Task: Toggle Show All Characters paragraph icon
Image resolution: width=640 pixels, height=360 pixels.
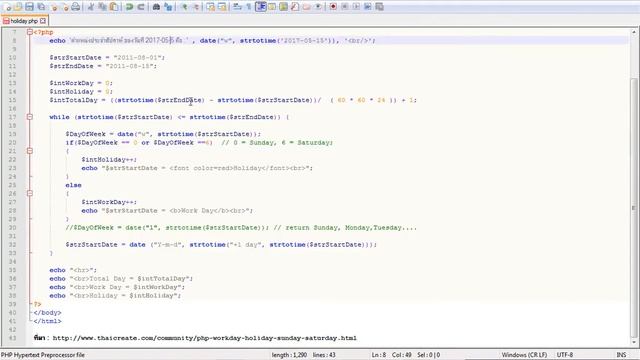Action: click(249, 7)
